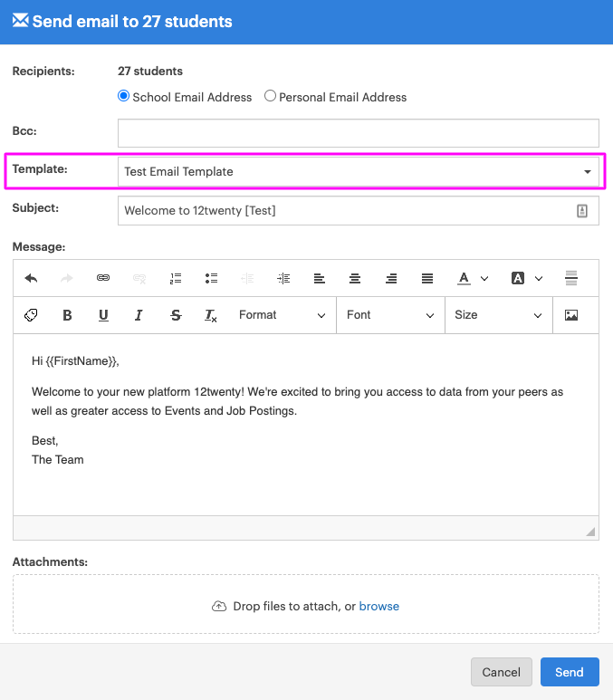Click the envelope icon in header
The image size is (613, 700).
[21, 20]
